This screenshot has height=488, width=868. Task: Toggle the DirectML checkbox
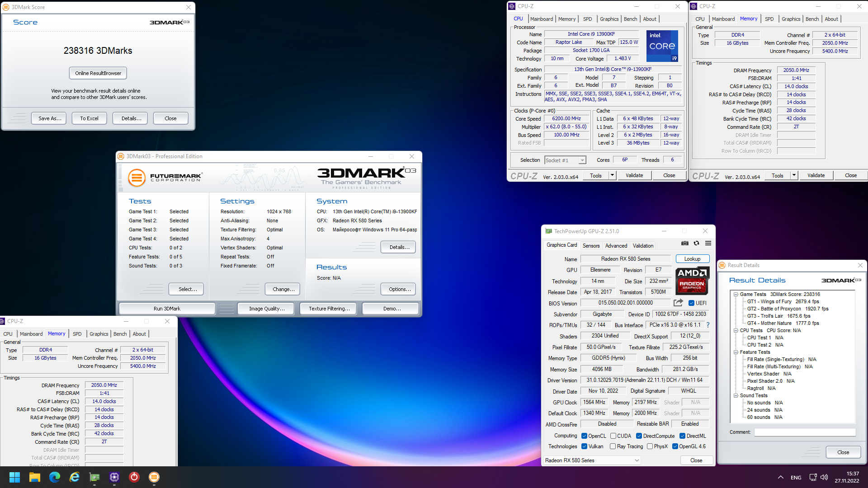[x=682, y=436]
